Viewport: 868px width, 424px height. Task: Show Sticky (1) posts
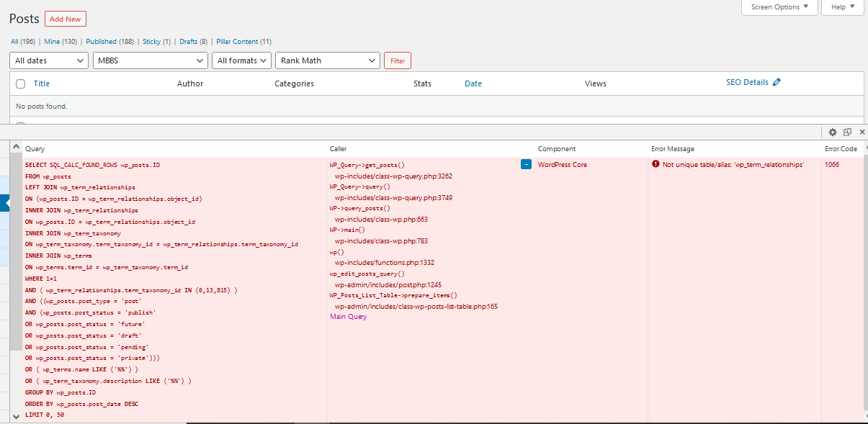click(156, 42)
